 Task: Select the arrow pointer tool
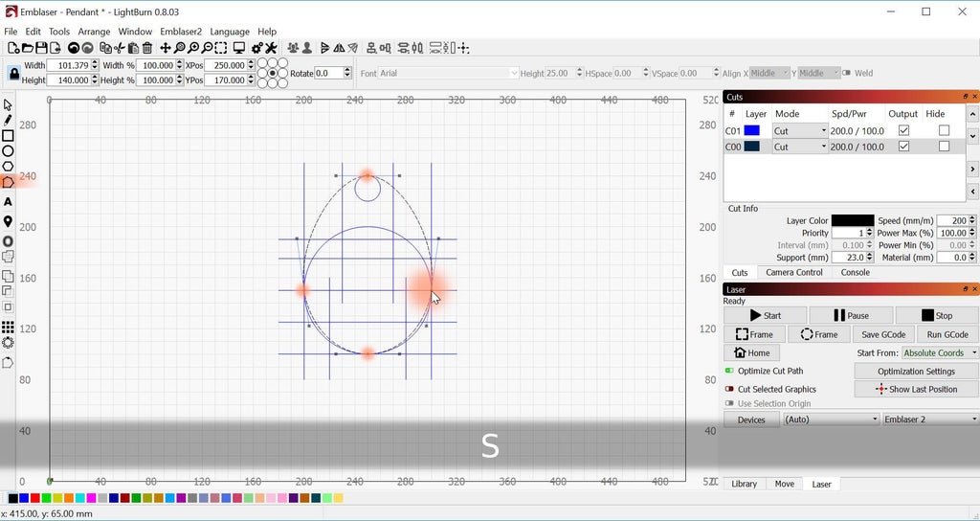[x=8, y=104]
